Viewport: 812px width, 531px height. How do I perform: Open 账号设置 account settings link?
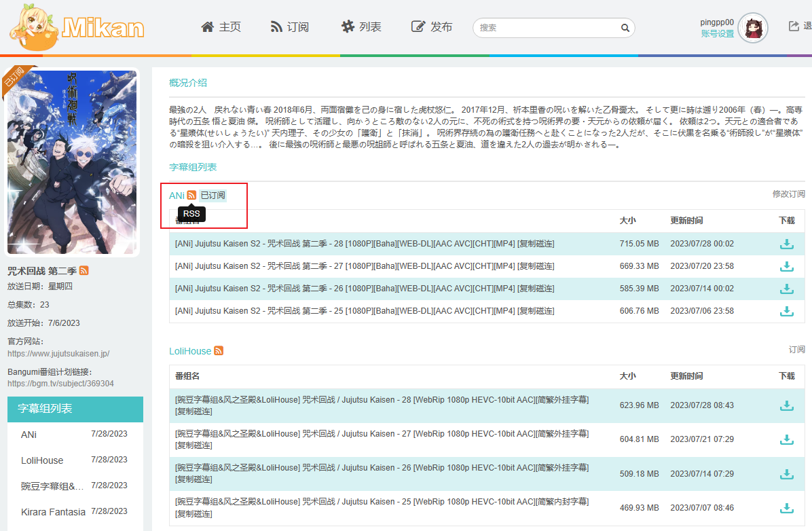717,34
